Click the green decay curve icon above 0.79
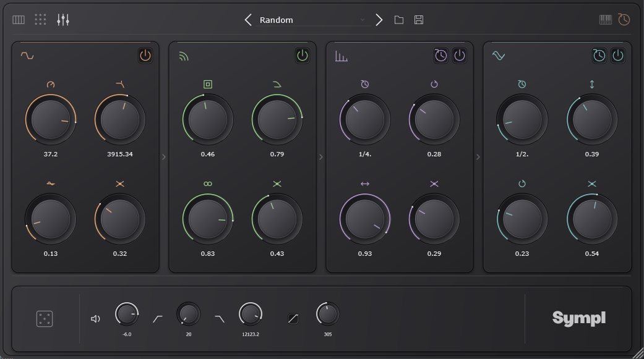This screenshot has width=644, height=359. pyautogui.click(x=277, y=84)
